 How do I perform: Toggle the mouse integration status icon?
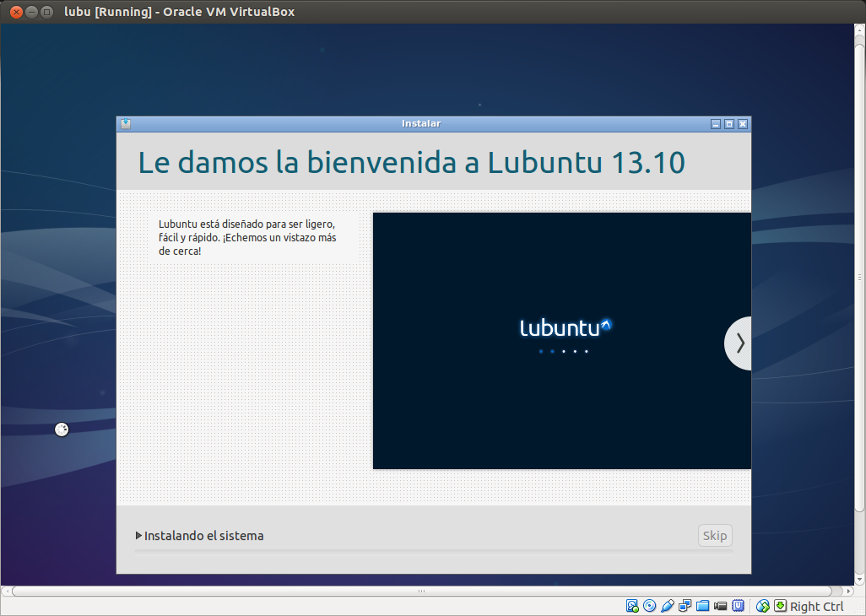point(763,606)
